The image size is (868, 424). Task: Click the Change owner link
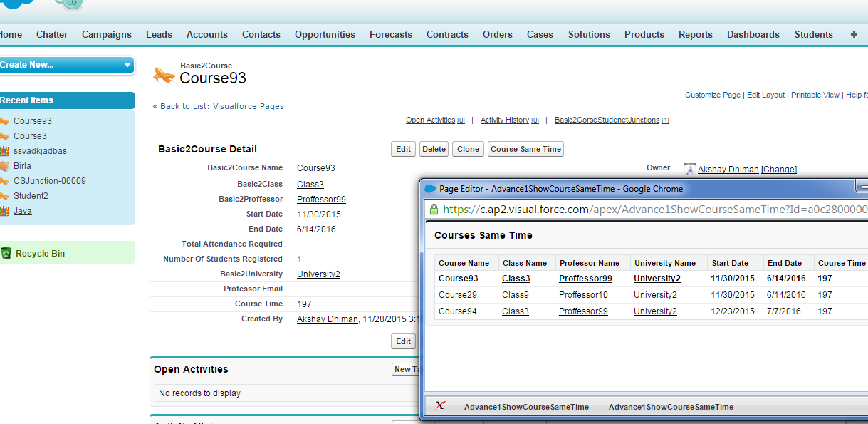(779, 169)
